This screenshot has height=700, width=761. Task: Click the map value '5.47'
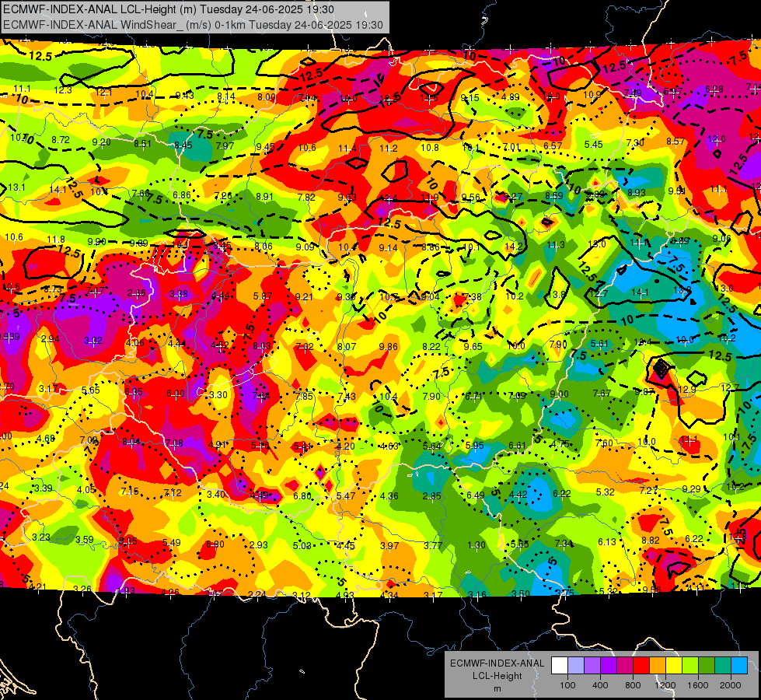(346, 496)
